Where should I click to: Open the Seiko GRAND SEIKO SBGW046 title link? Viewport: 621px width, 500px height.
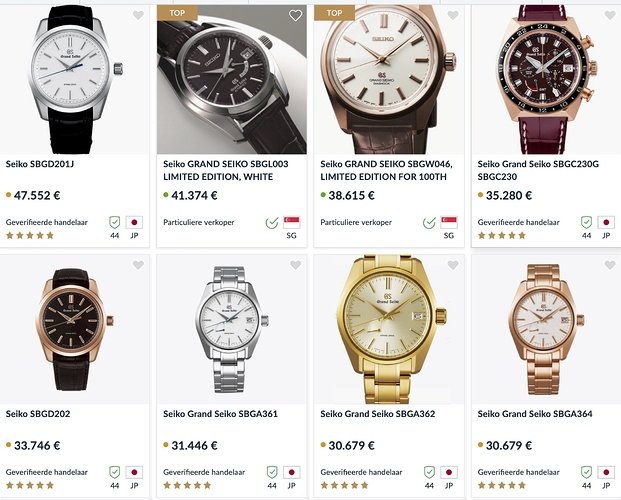coord(392,169)
